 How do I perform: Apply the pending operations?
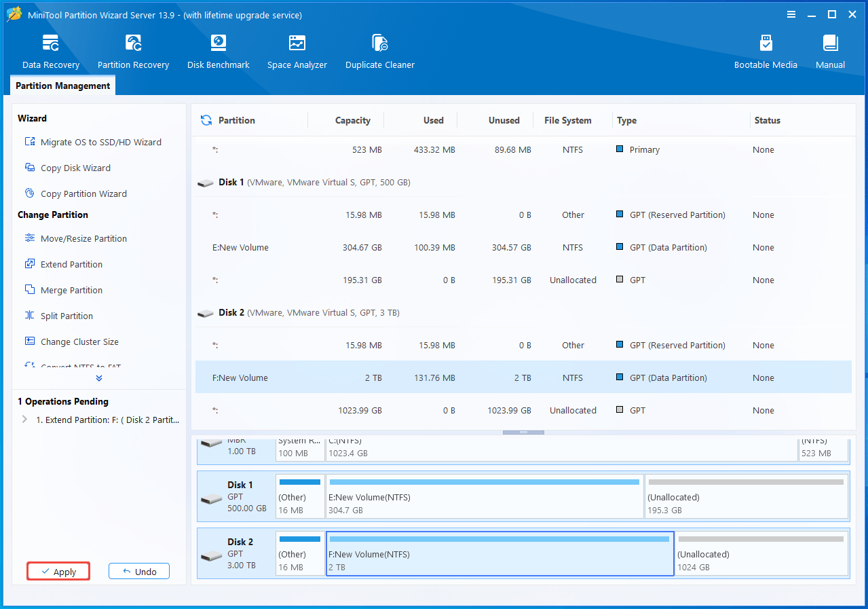click(x=58, y=572)
